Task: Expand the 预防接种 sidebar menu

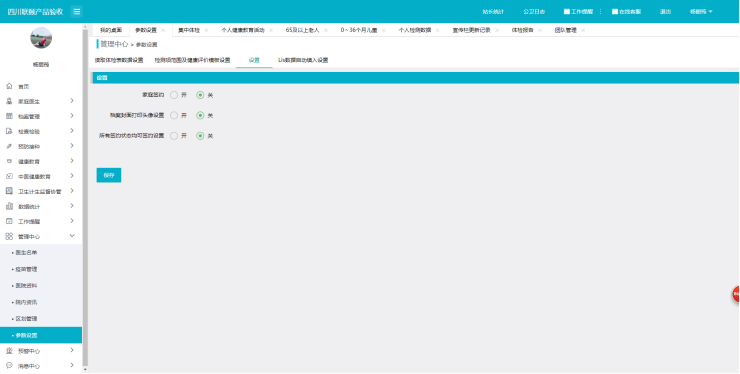Action: click(72, 146)
